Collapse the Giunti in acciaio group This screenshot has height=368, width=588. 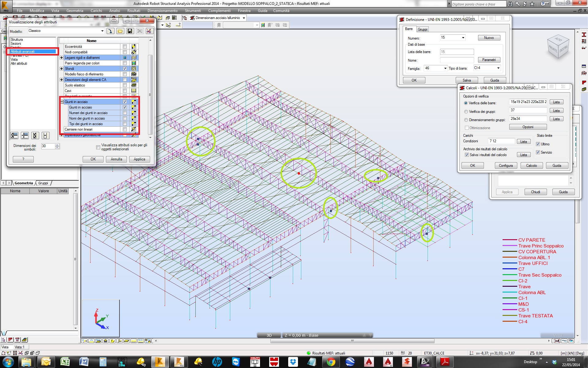click(62, 102)
